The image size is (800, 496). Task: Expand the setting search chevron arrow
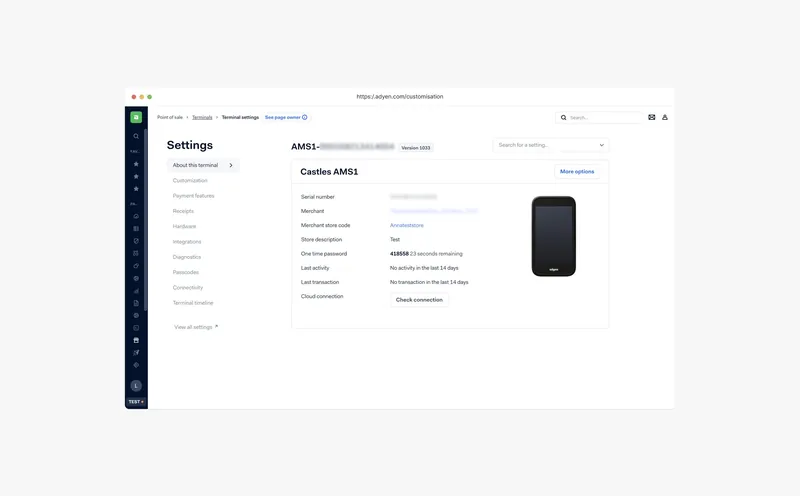pos(602,145)
